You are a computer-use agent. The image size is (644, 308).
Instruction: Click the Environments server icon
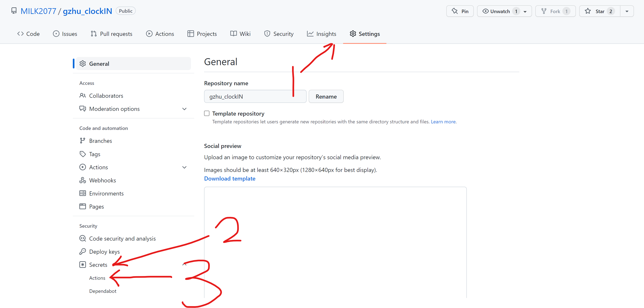coord(82,193)
